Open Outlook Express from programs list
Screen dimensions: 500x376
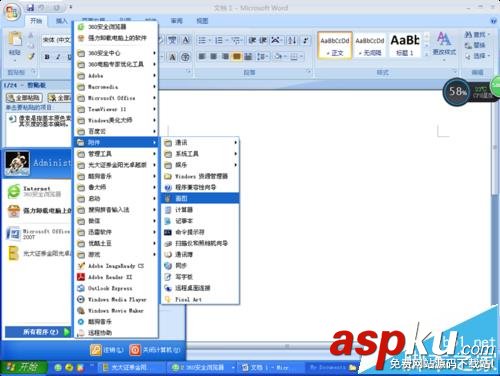point(116,288)
